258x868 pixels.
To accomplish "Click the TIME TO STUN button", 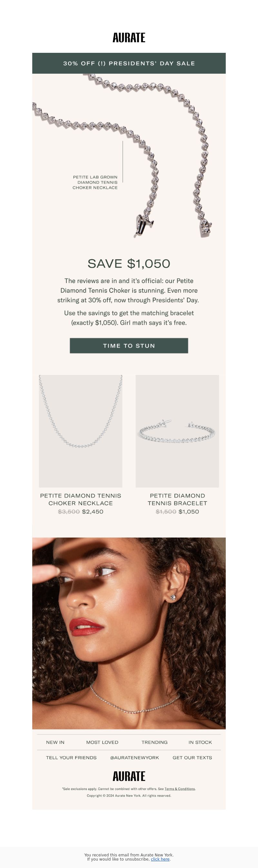I will (129, 346).
